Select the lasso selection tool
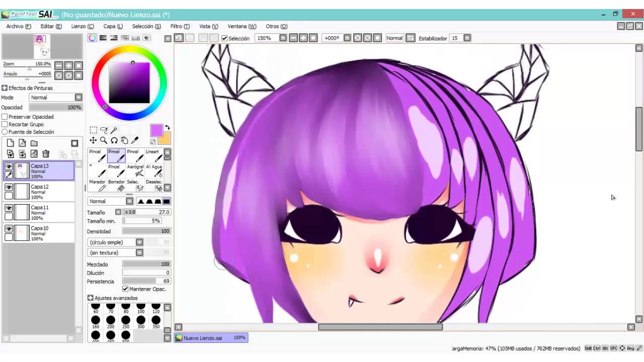Screen dimensions: 644x362 point(104,130)
